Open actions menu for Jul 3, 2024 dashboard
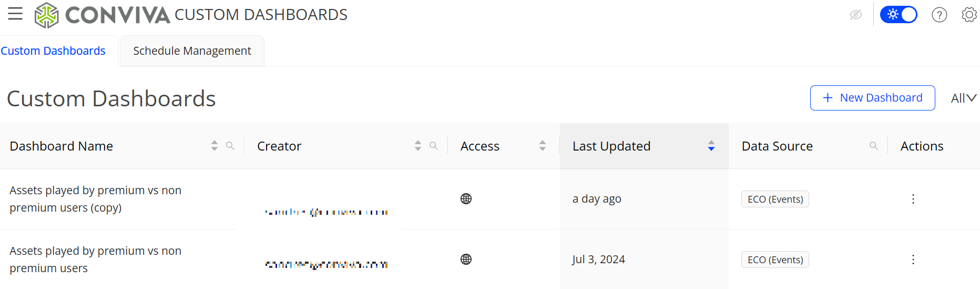 coord(913,260)
